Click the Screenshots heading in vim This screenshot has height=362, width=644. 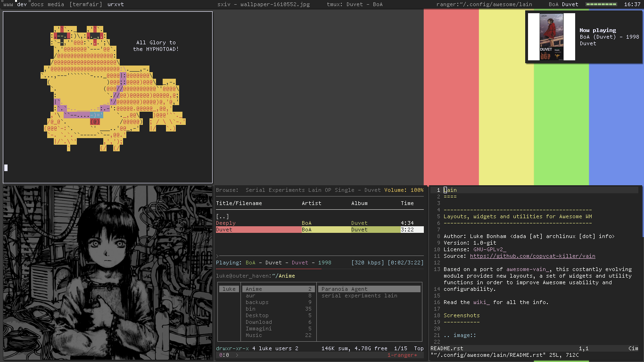(462, 315)
